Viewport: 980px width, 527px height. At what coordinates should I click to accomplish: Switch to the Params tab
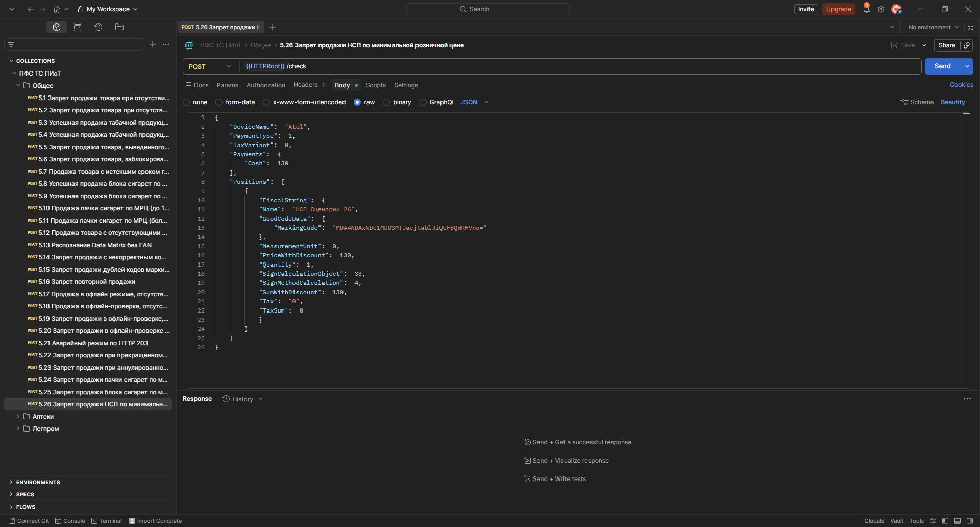coord(228,85)
